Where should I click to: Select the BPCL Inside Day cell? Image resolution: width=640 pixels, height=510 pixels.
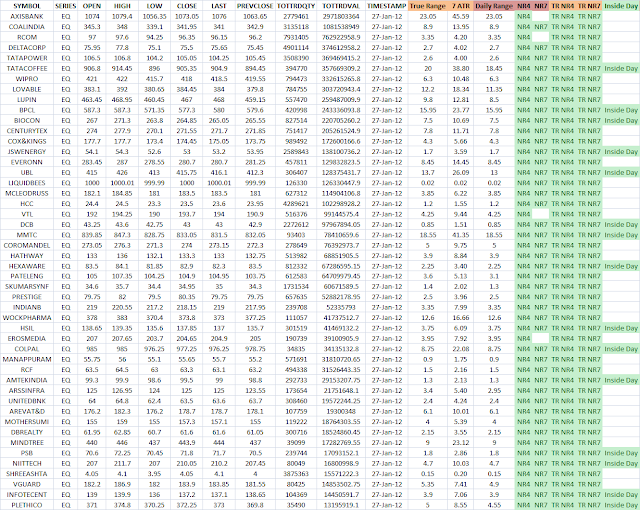tap(621, 110)
